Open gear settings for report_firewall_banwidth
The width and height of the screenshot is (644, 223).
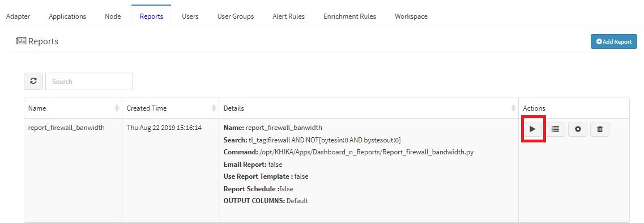point(578,129)
